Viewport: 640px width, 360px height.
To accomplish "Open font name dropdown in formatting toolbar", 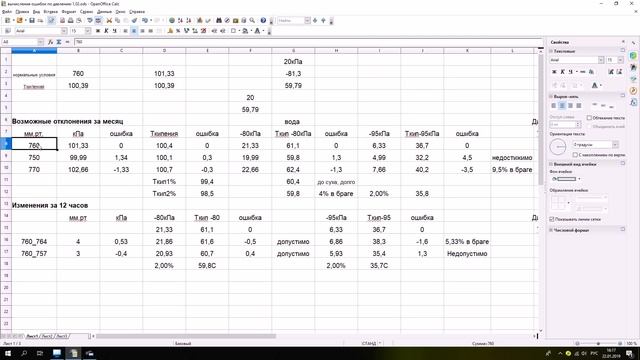I will point(64,31).
